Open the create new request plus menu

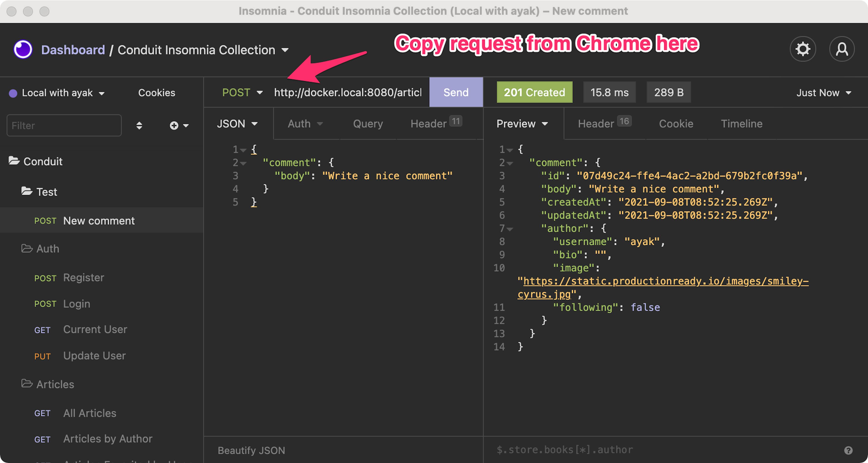coord(179,126)
